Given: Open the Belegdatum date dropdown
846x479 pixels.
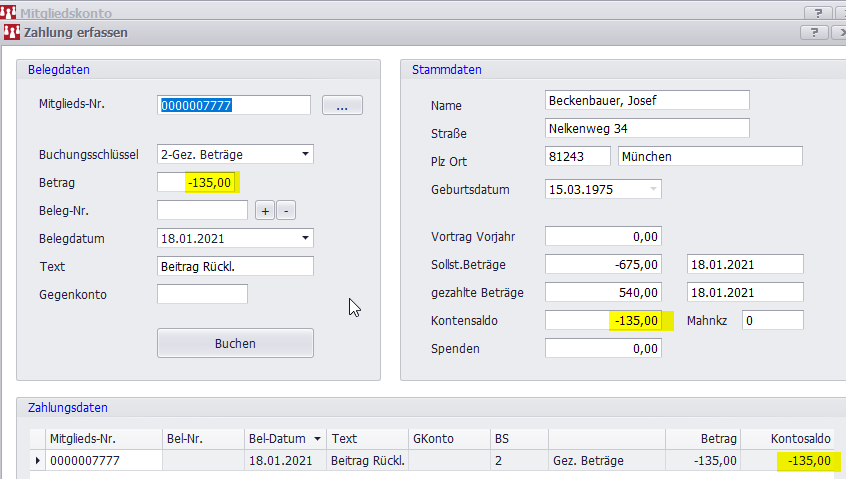Looking at the screenshot, I should tap(304, 238).
